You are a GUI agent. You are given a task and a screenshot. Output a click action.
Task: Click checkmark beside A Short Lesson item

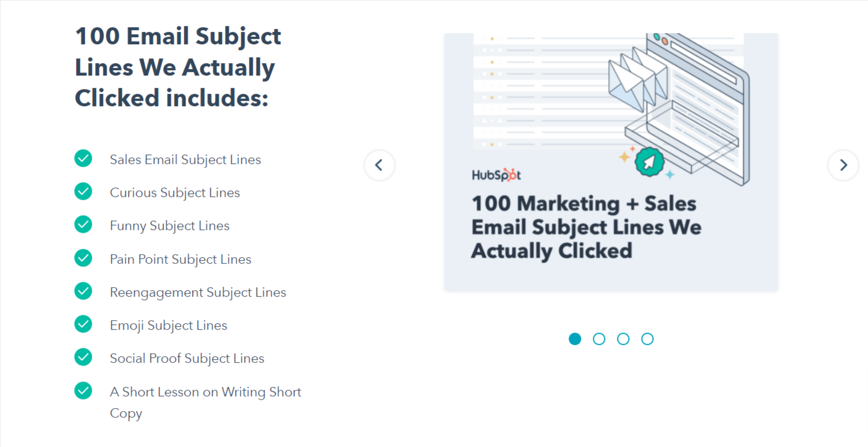pyautogui.click(x=83, y=390)
